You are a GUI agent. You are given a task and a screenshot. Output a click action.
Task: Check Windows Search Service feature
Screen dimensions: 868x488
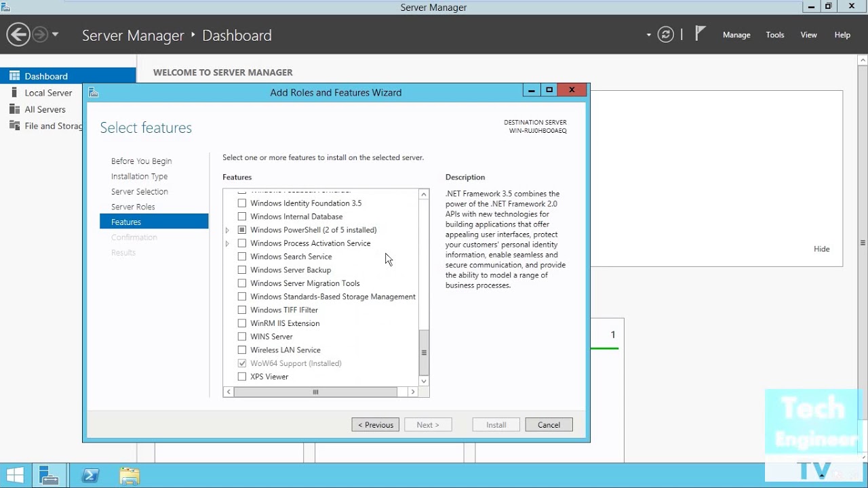tap(242, 256)
